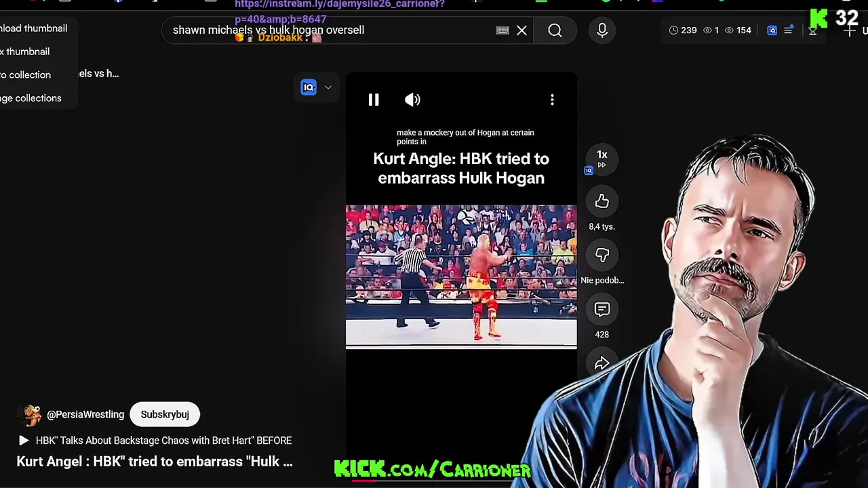This screenshot has width=868, height=488.
Task: Click the 8,4 tys. like count
Action: pyautogui.click(x=602, y=226)
